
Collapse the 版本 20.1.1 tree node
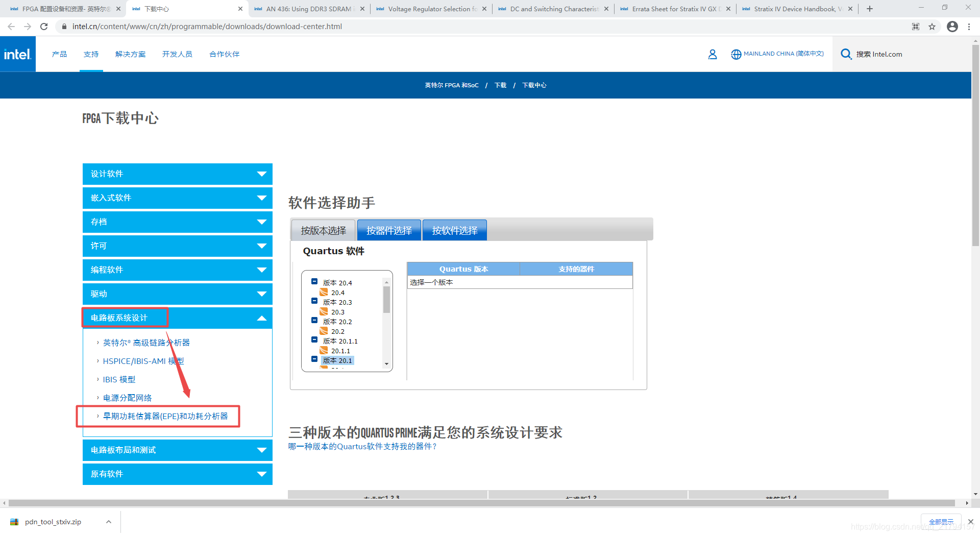314,340
